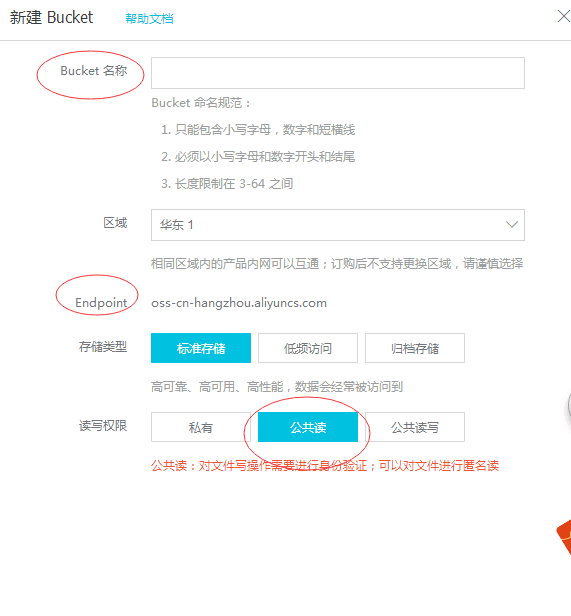Click the 读写权限 label

pyautogui.click(x=103, y=425)
